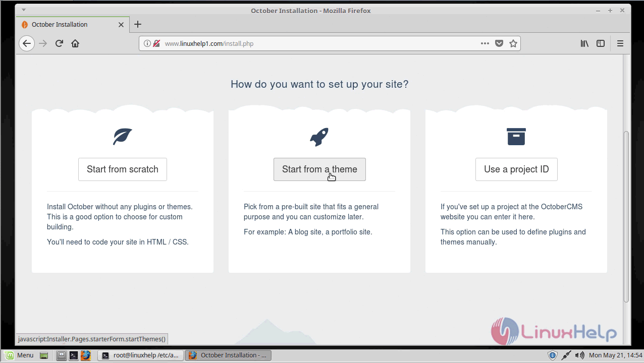The image size is (644, 363).
Task: Open the page actions three-dot menu
Action: pyautogui.click(x=485, y=43)
